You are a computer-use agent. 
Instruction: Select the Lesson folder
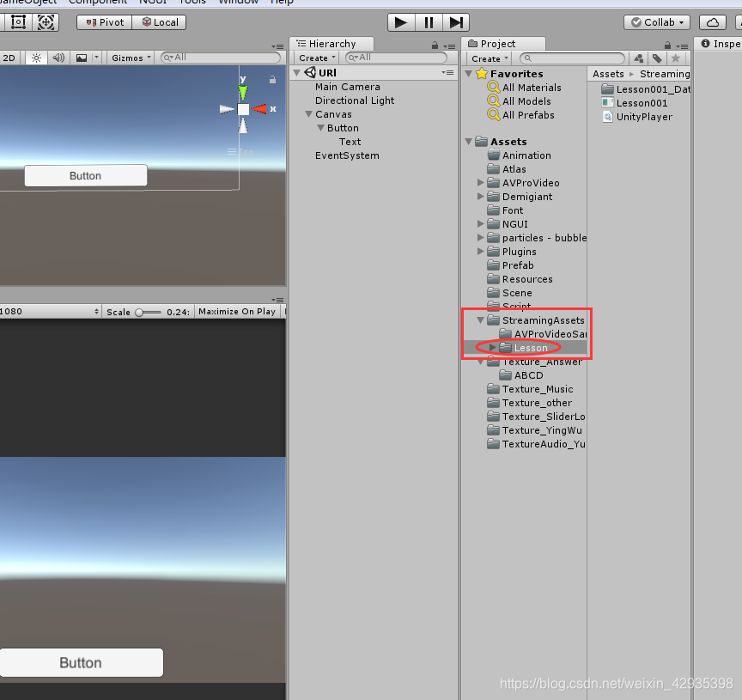tap(531, 348)
